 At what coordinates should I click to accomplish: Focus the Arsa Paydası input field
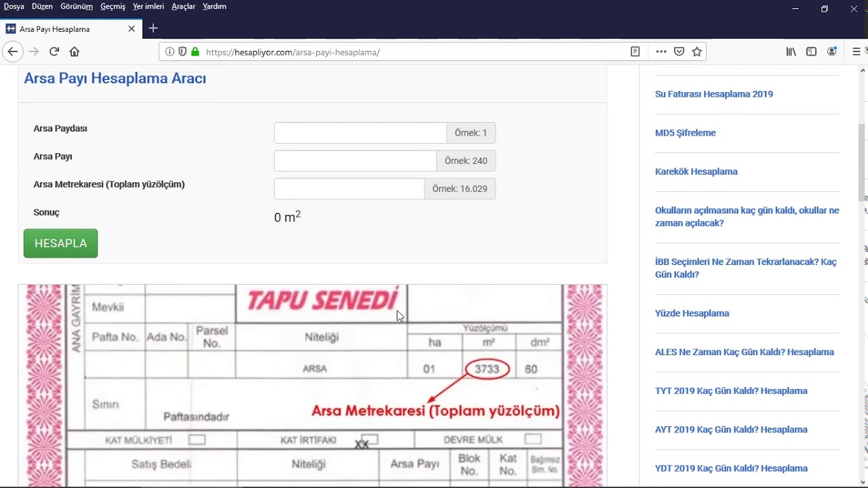[360, 133]
